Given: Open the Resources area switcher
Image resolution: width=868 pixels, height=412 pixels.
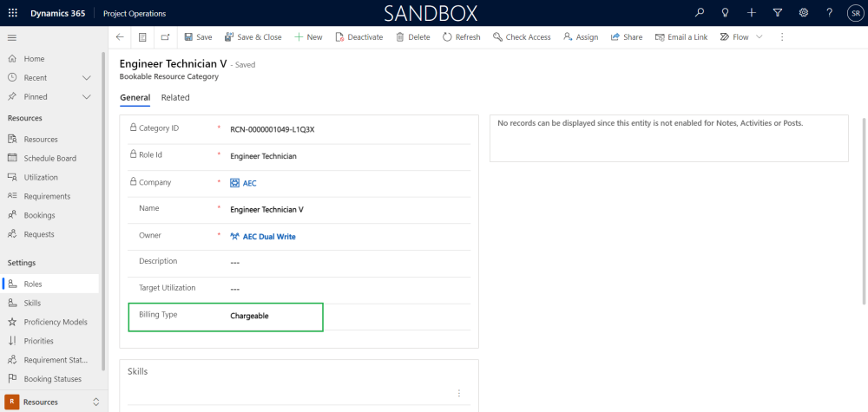Looking at the screenshot, I should 53,402.
